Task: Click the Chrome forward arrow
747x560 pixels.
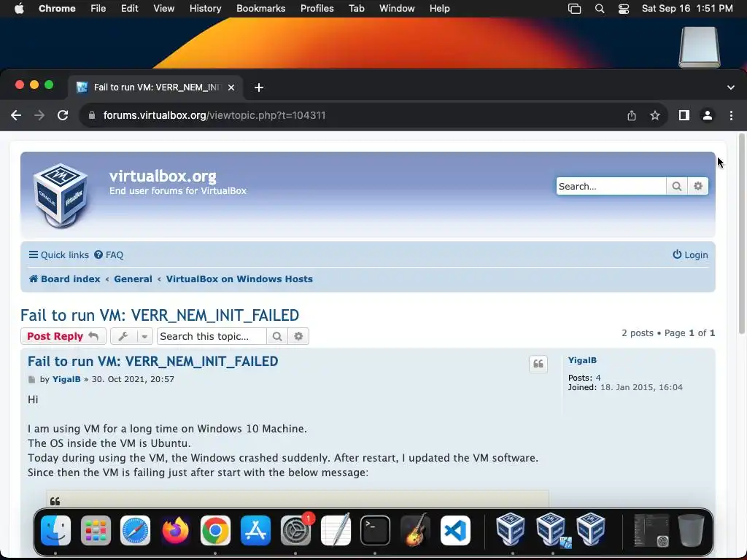Action: (x=39, y=115)
